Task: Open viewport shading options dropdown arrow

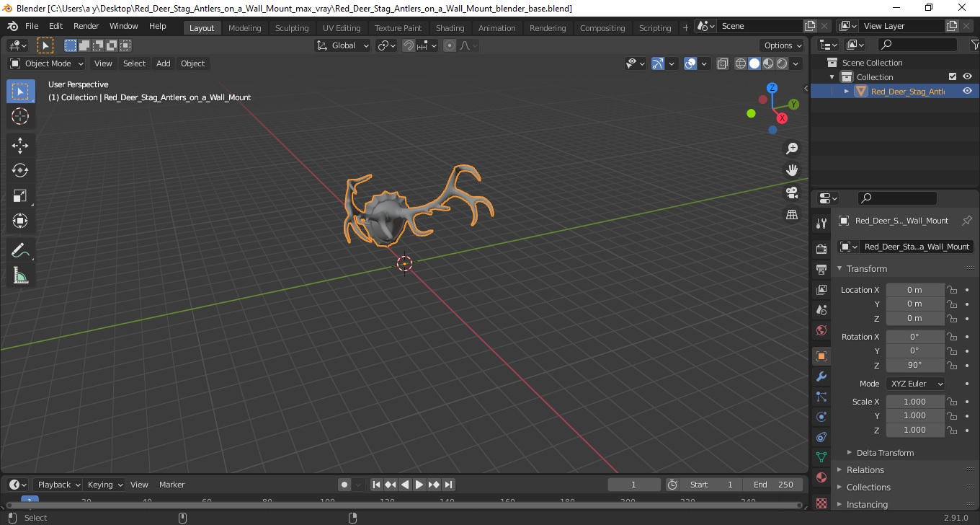Action: pos(796,63)
